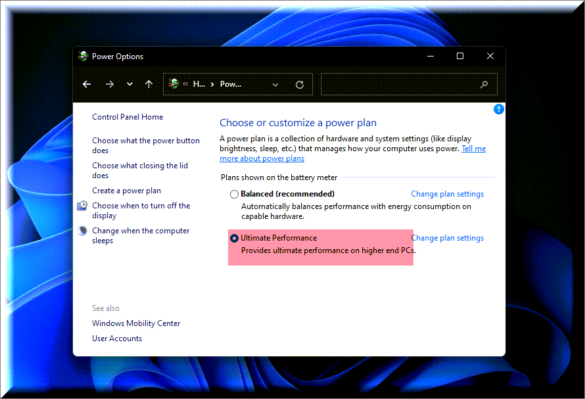This screenshot has width=585, height=399.
Task: Click the 'H...' breadcrumb in address bar
Action: click(x=199, y=84)
